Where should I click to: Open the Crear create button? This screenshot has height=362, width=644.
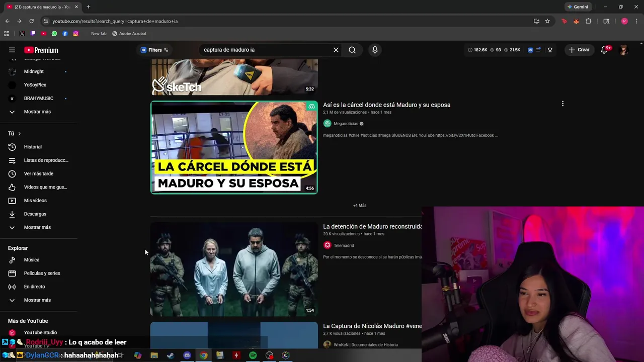(579, 50)
